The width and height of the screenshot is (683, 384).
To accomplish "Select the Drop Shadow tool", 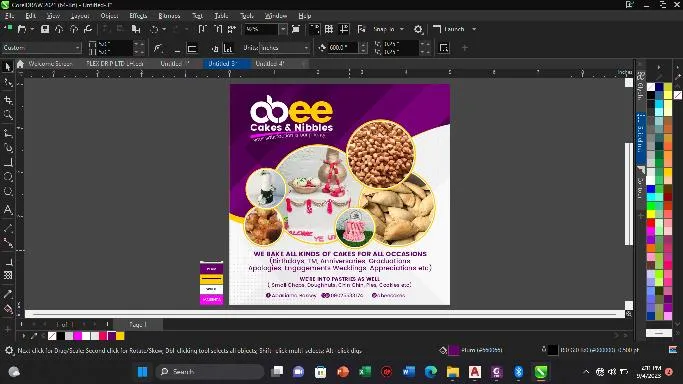I will tap(8, 261).
